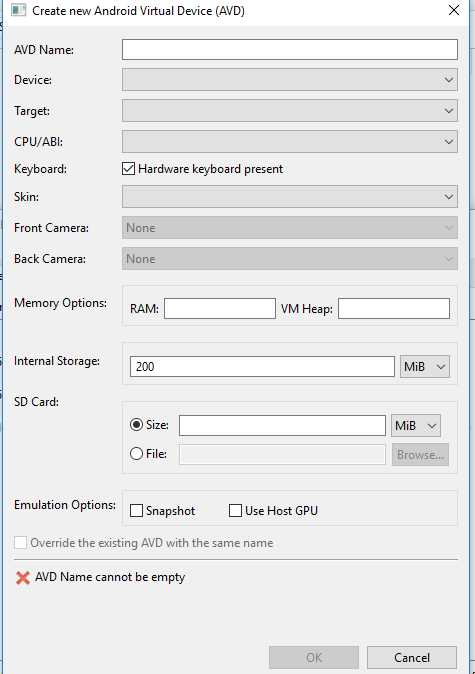Click the AVD Name text field
Image resolution: width=475 pixels, height=674 pixels.
tap(289, 49)
